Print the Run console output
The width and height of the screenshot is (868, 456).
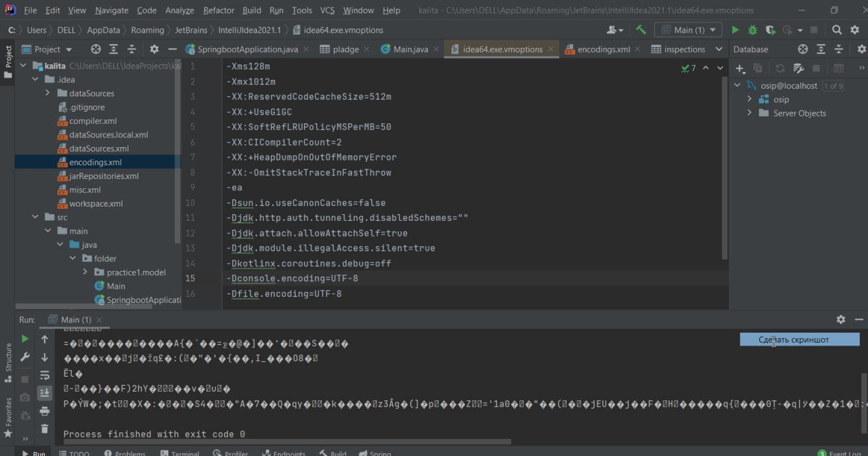click(x=45, y=411)
